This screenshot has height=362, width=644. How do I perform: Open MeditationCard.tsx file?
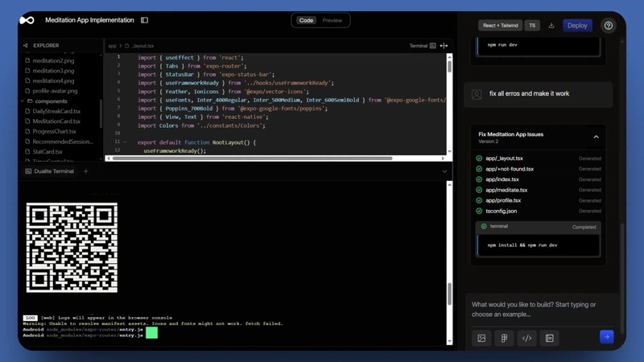pos(56,121)
